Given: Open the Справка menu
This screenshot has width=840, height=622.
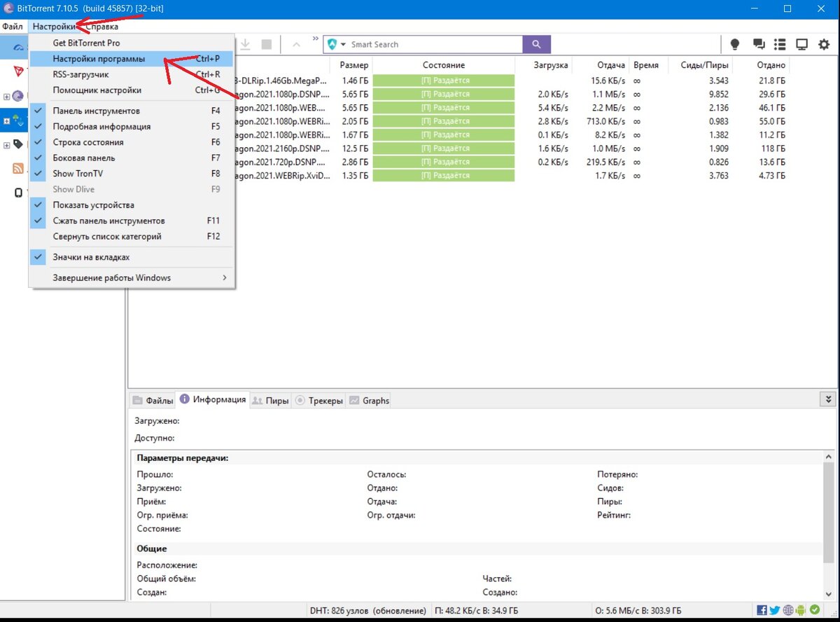Looking at the screenshot, I should pyautogui.click(x=101, y=27).
